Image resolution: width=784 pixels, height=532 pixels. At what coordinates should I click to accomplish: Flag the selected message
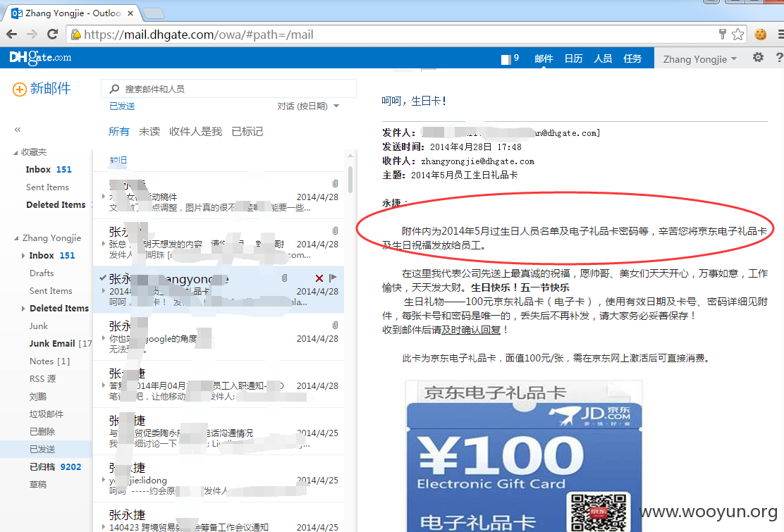(x=333, y=278)
